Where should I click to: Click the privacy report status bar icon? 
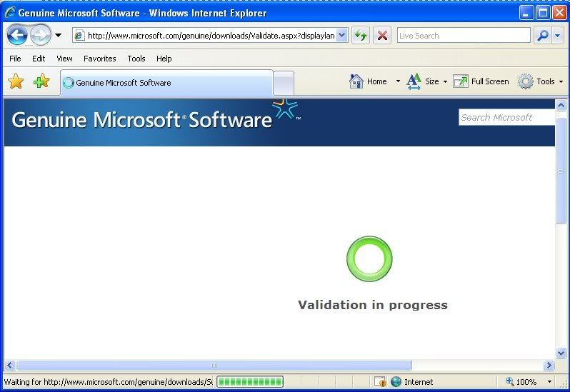coord(380,382)
